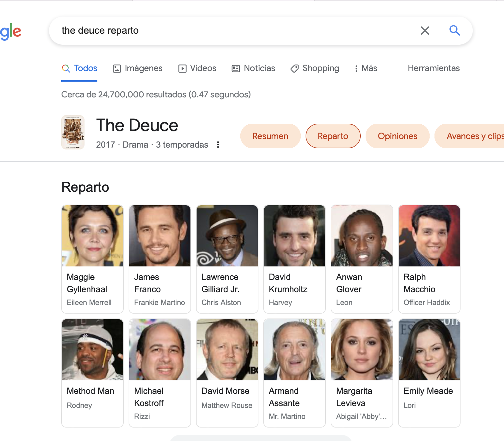Screen dimensions: 504x441
Task: Click The Deuce title heading
Action: click(137, 125)
